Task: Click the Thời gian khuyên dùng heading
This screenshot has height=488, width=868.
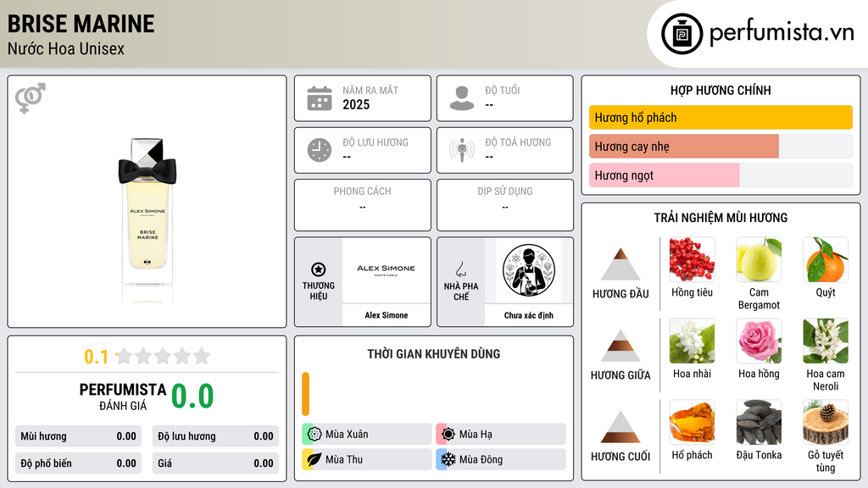Action: coord(434,354)
